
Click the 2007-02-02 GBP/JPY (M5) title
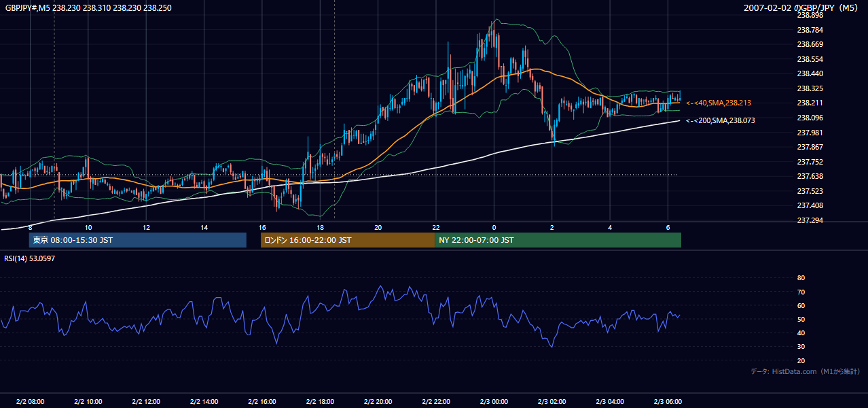(x=801, y=8)
